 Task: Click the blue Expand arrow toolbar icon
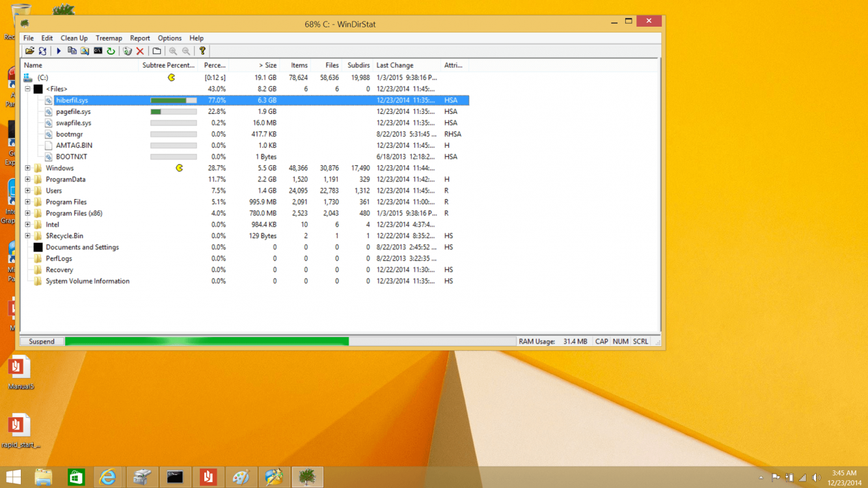(59, 51)
